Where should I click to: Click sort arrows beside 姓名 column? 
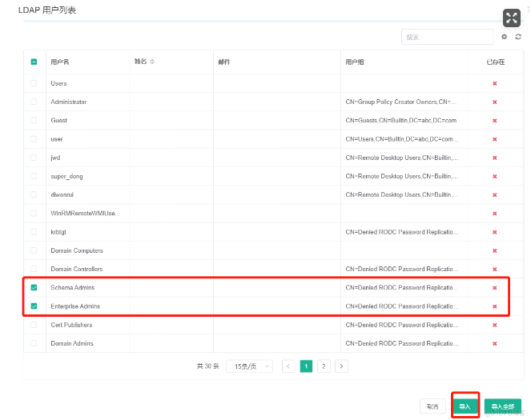tap(152, 62)
